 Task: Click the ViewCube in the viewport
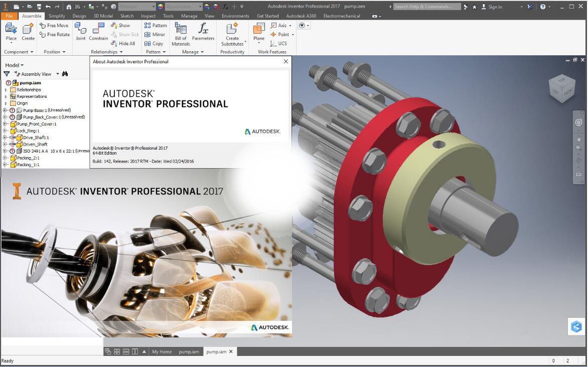(x=561, y=89)
